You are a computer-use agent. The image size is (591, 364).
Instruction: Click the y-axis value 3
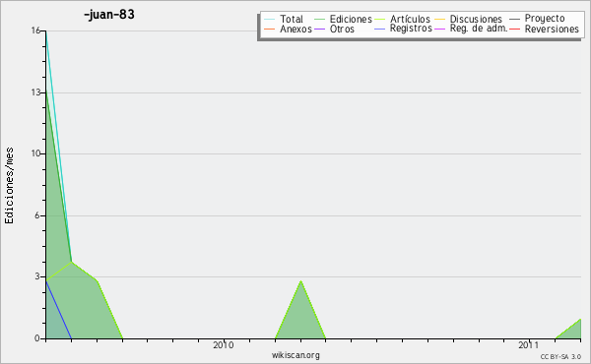coord(37,276)
